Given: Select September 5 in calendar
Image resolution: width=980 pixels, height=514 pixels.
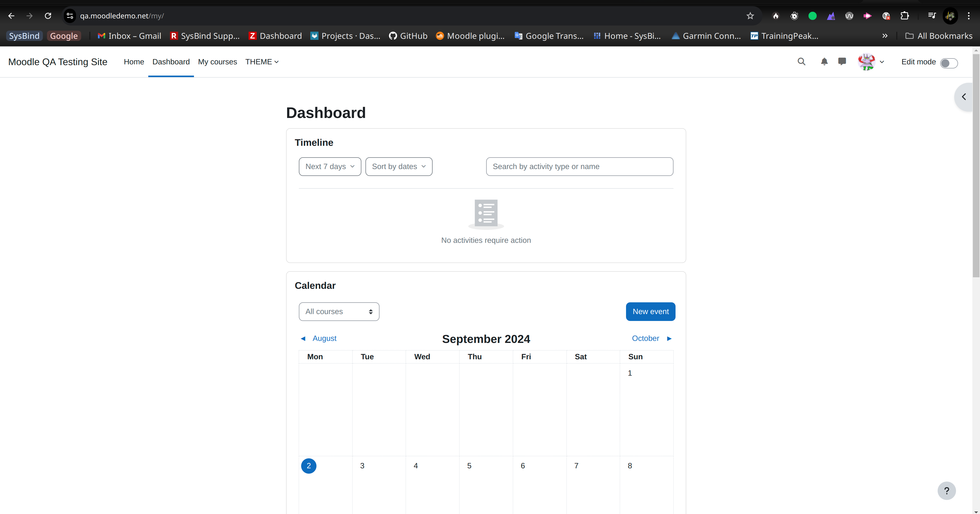Looking at the screenshot, I should click(x=469, y=466).
